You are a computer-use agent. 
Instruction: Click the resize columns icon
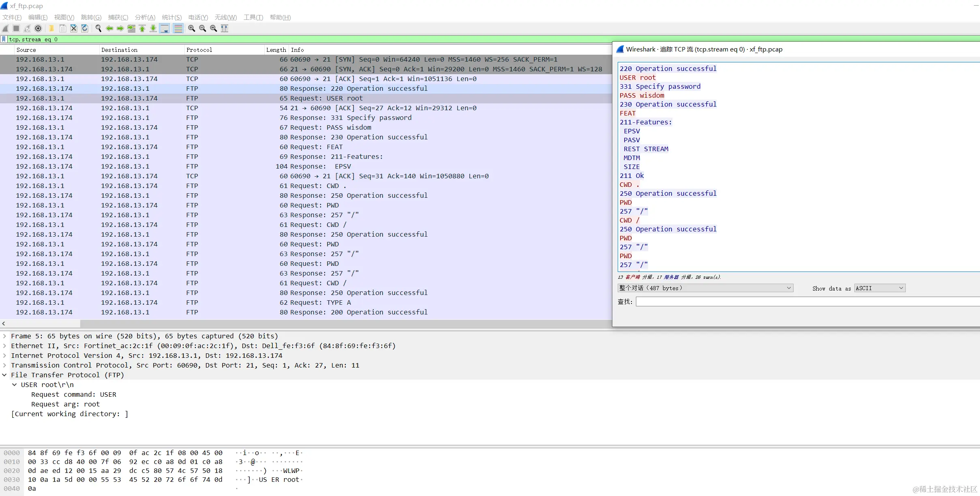pyautogui.click(x=225, y=28)
